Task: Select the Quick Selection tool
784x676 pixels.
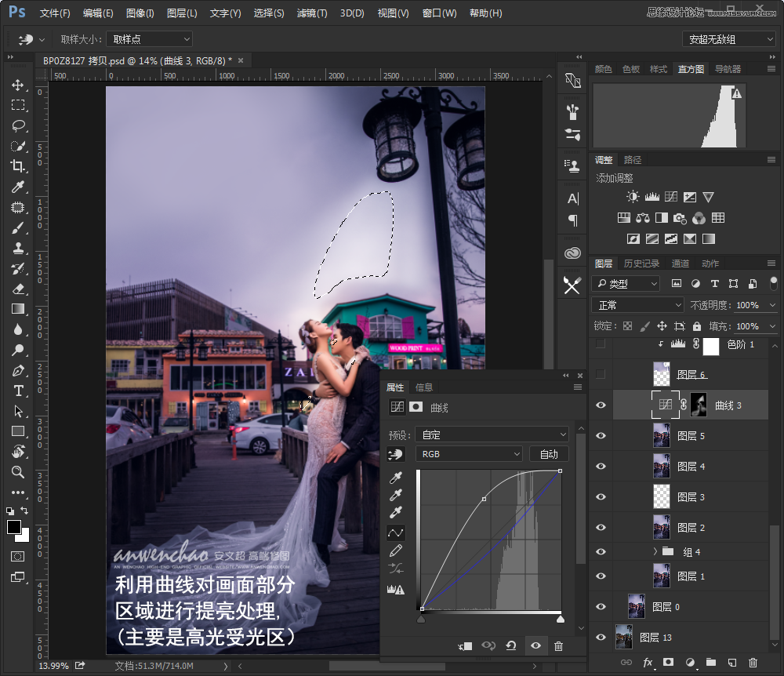Action: [x=18, y=146]
